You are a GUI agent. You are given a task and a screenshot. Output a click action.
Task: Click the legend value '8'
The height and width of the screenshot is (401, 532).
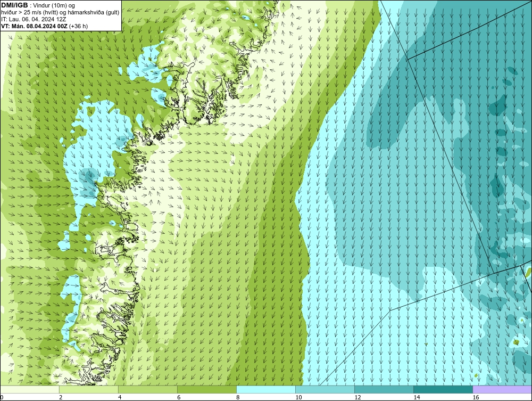(x=238, y=397)
